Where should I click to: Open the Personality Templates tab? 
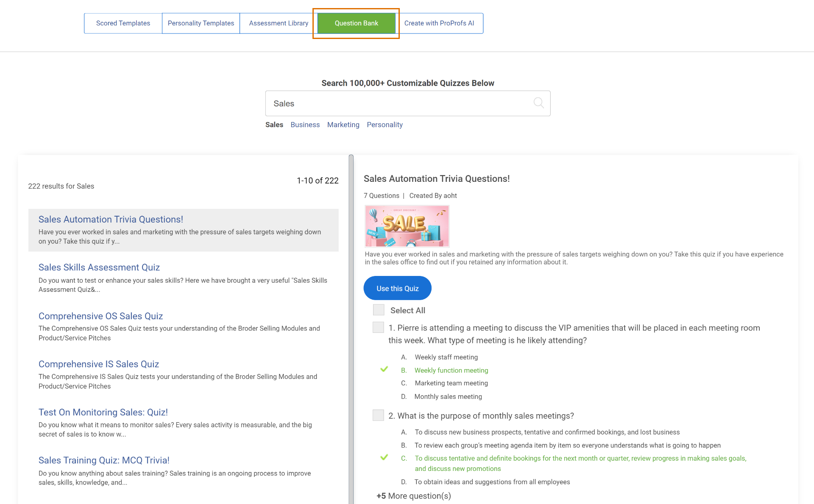[201, 23]
